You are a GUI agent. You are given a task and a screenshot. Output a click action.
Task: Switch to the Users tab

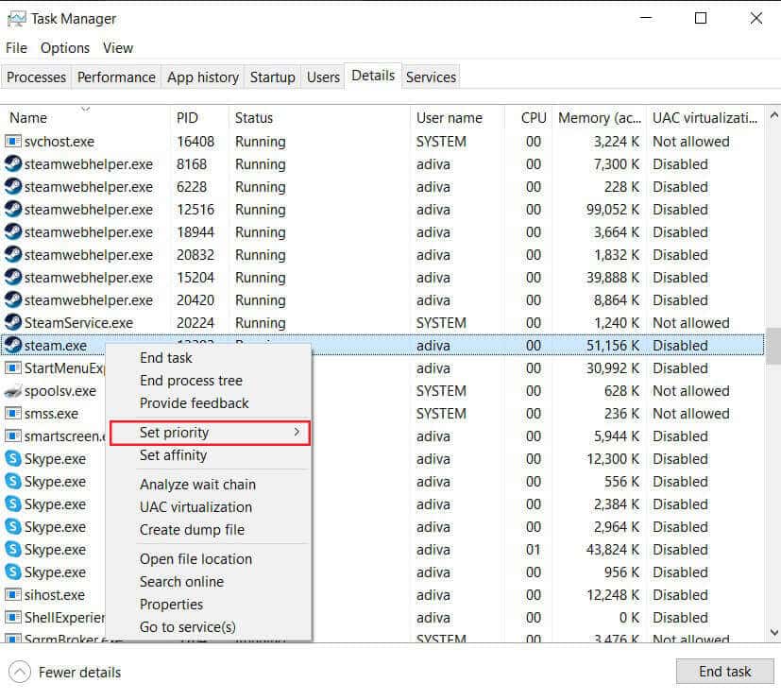pos(323,77)
